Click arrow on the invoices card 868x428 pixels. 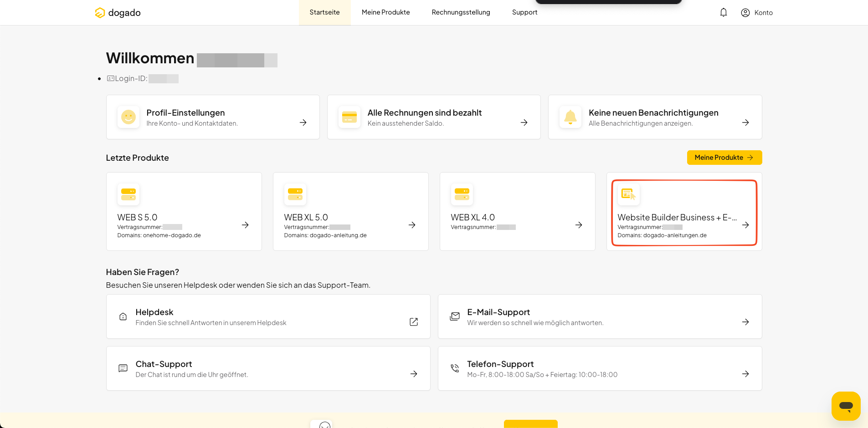click(524, 122)
